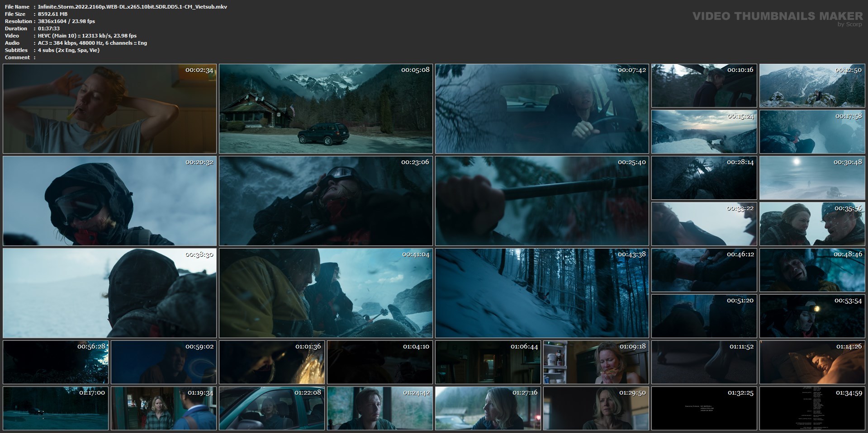The image size is (868, 433).
Task: Click the resolution value 3836x1604 / 23.98 fps
Action: [x=66, y=21]
